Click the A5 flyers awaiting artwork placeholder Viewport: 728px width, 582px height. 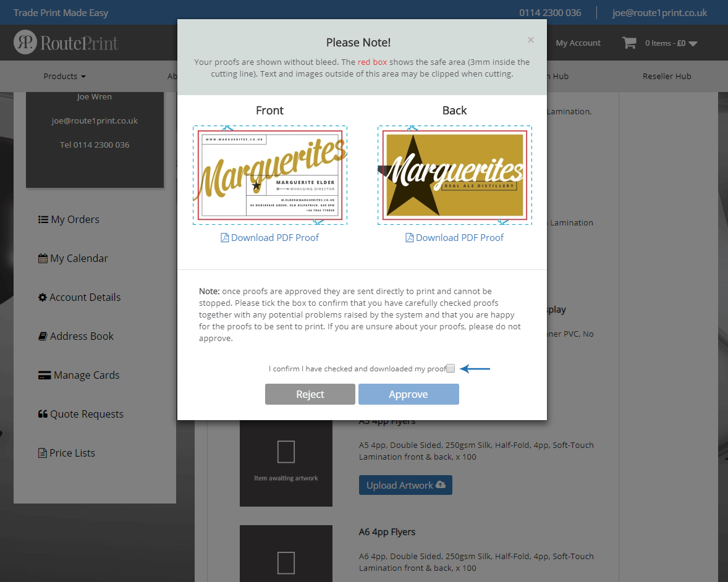point(286,463)
